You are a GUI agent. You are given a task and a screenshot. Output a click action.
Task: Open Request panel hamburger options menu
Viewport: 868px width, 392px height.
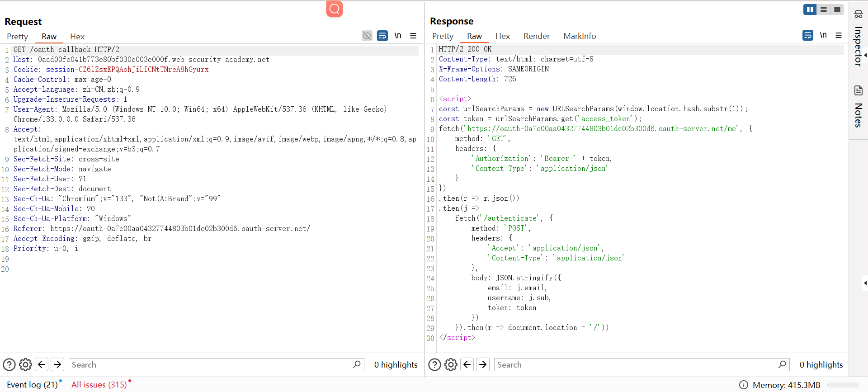413,36
